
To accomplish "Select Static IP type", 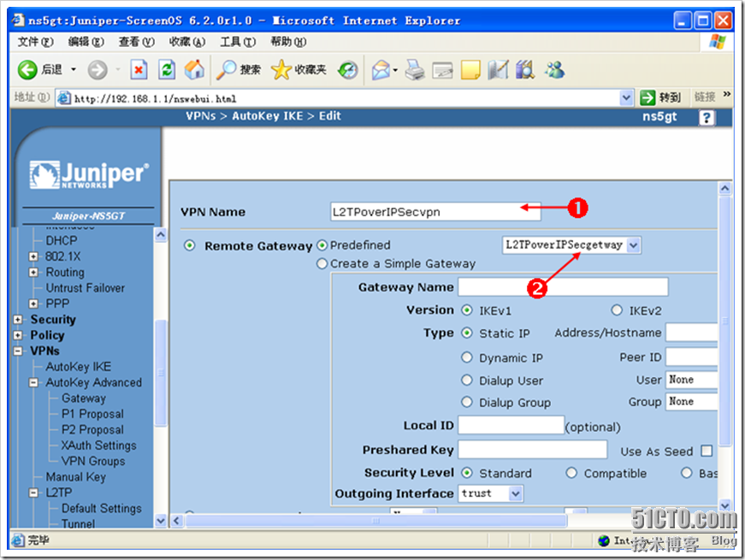I will click(467, 333).
